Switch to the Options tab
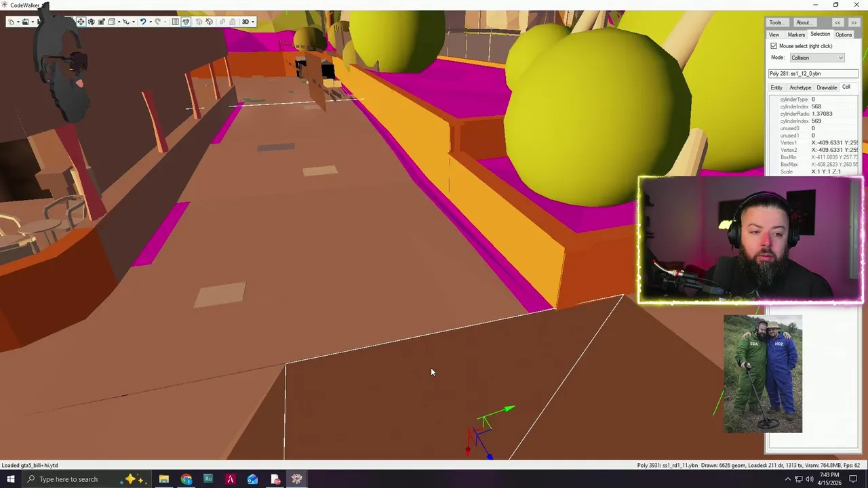Image resolution: width=868 pixels, height=488 pixels. (x=844, y=35)
